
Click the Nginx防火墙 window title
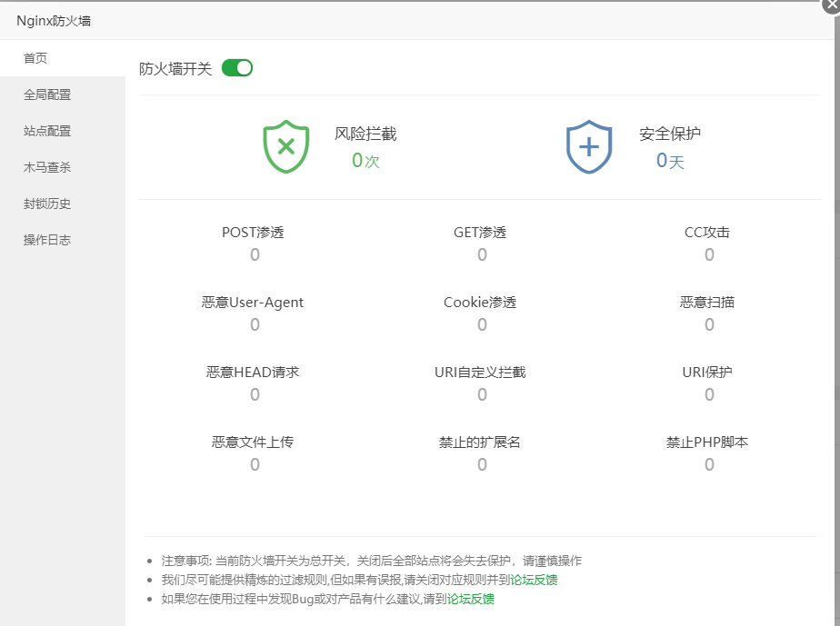[54, 21]
